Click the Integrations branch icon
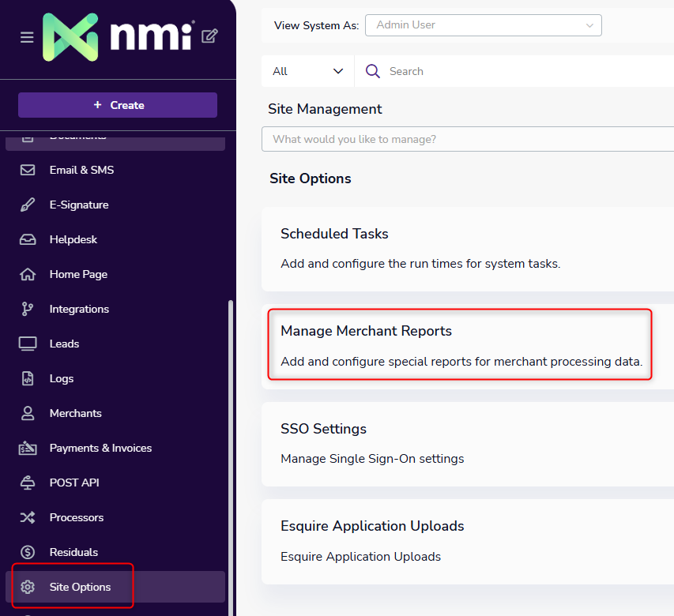Viewport: 674px width, 616px height. 28,309
